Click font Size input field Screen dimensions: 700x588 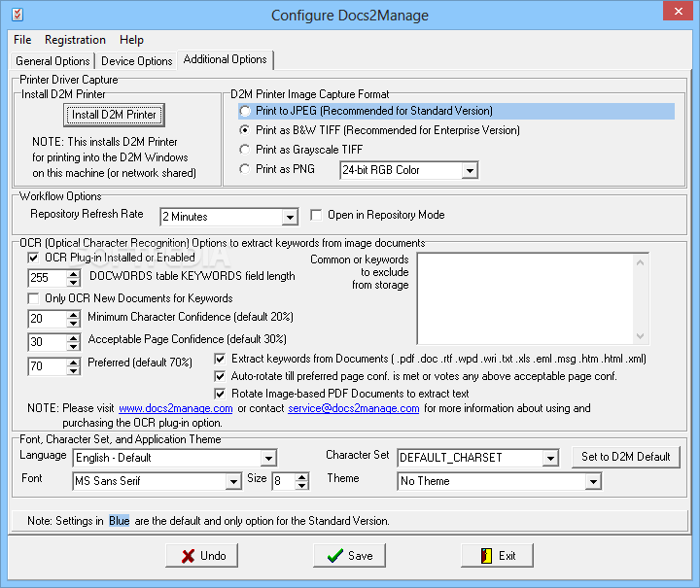click(284, 481)
